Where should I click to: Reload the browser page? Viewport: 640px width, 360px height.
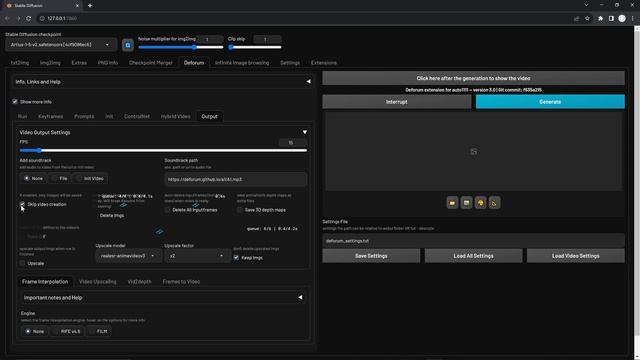(29, 18)
